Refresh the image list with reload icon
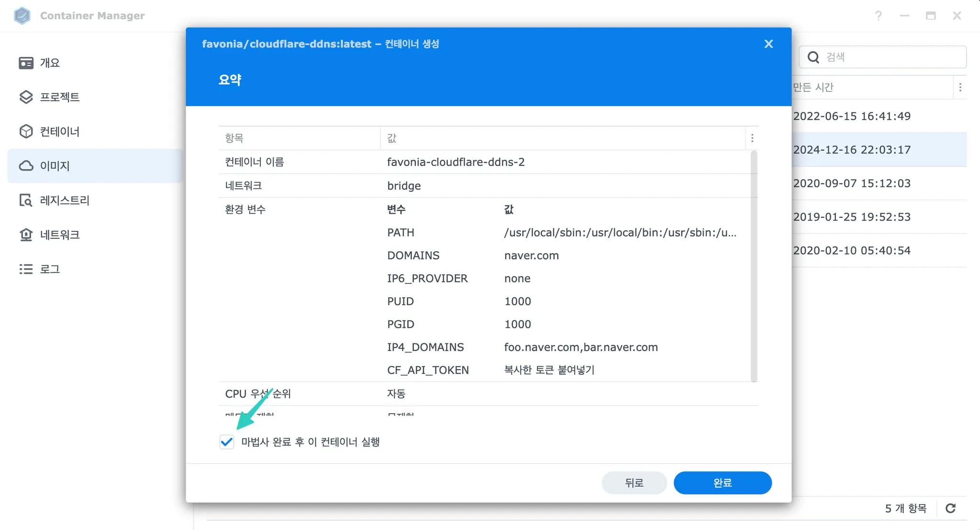Viewport: 980px width, 530px height. (x=950, y=508)
